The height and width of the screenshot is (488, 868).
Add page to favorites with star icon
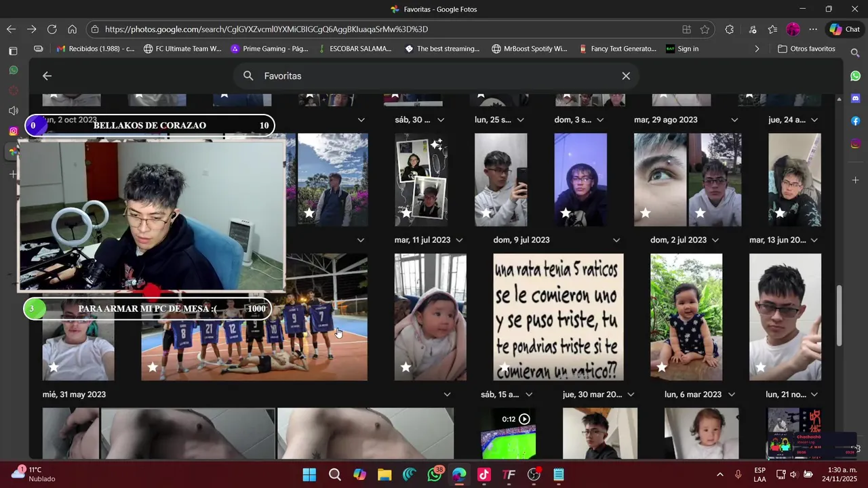coord(705,29)
